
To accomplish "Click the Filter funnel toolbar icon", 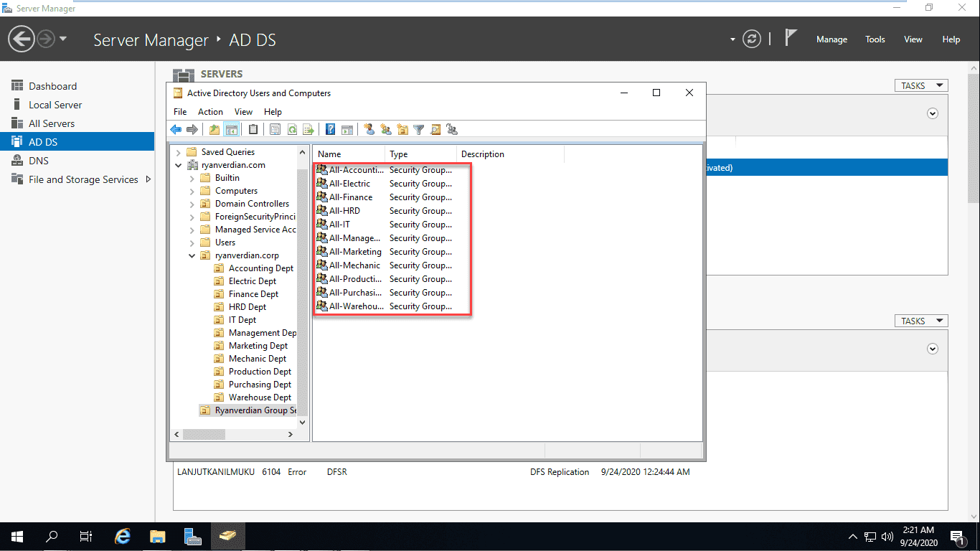I will click(419, 130).
